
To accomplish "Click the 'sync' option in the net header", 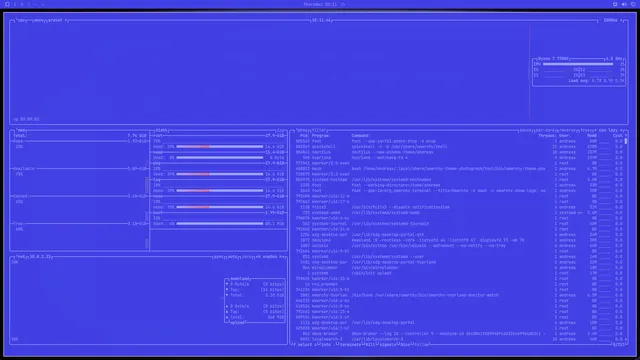I will [219, 257].
